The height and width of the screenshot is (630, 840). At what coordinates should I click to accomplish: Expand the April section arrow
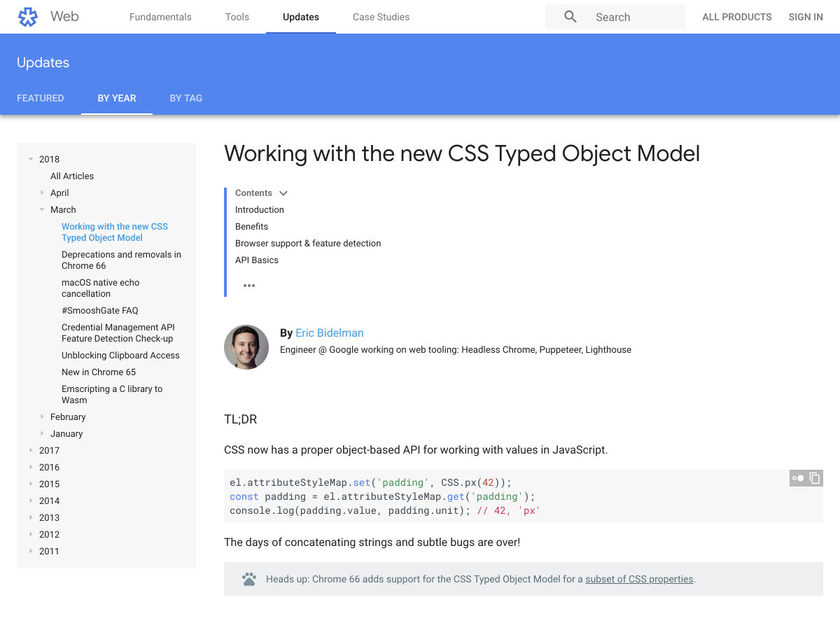pyautogui.click(x=42, y=192)
